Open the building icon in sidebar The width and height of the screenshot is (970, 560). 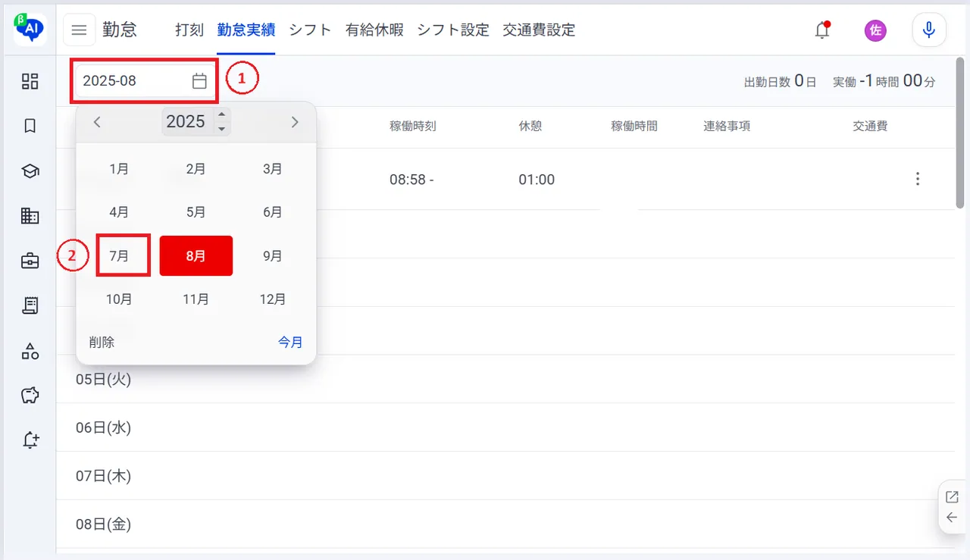coord(30,216)
